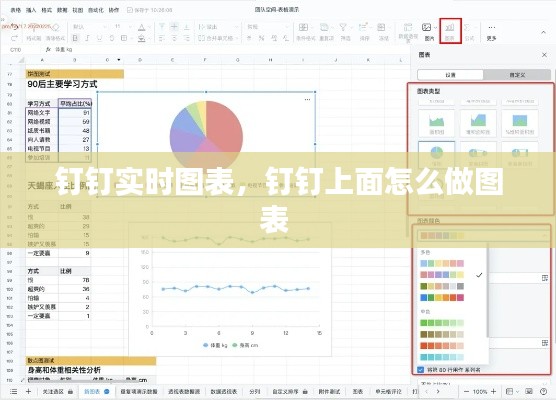Click the formula bar input field

point(230,50)
